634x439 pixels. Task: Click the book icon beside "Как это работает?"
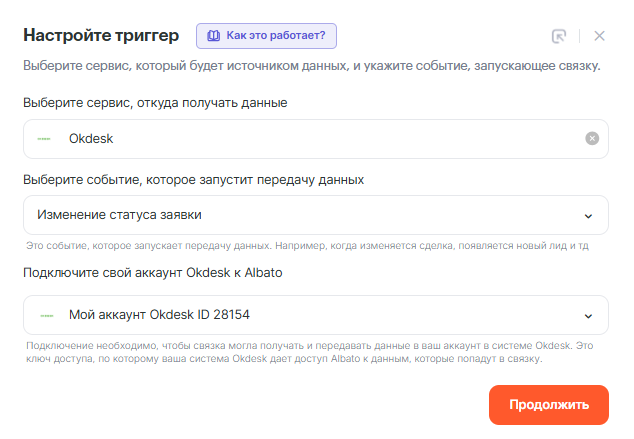tap(212, 36)
